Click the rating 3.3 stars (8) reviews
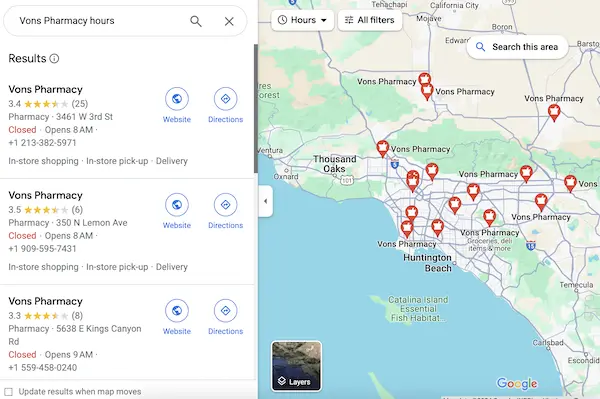This screenshot has height=399, width=600. point(46,316)
